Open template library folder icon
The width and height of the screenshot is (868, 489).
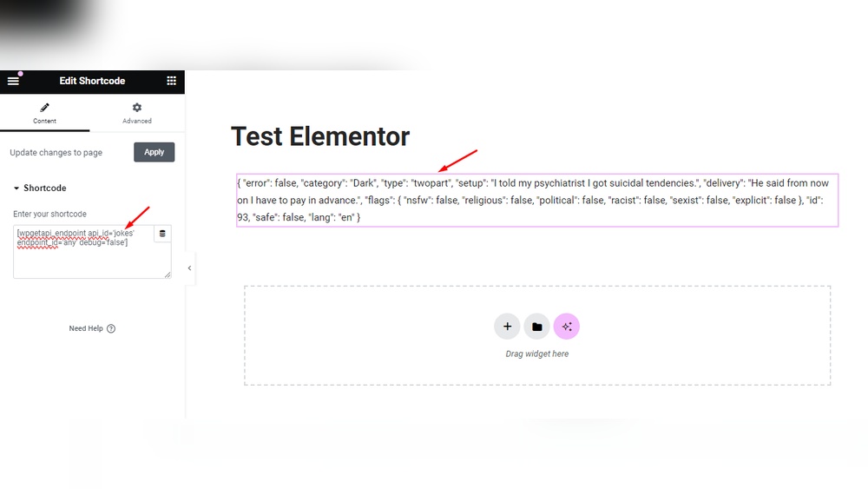(537, 327)
